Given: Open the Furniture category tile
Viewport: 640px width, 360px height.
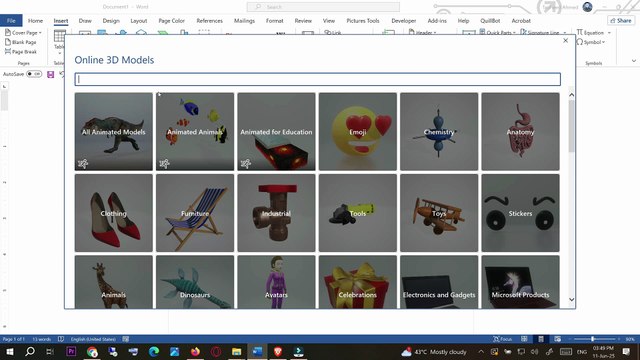Looking at the screenshot, I should 195,213.
